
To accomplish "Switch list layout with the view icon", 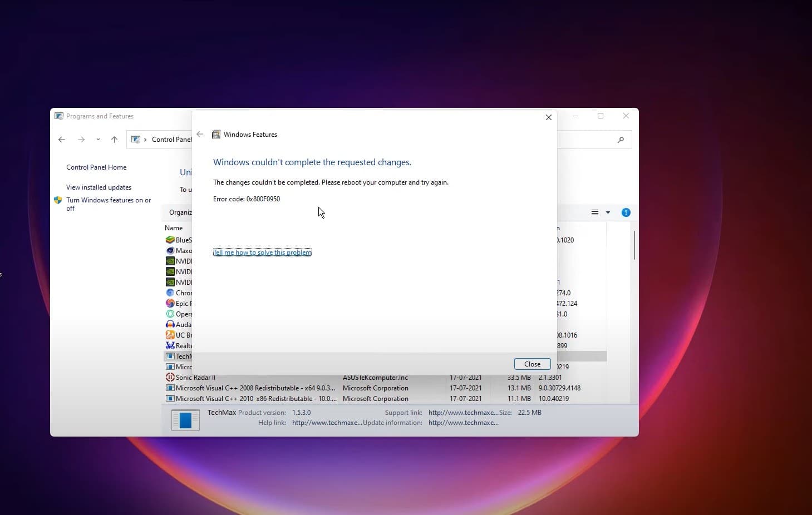I will (593, 212).
